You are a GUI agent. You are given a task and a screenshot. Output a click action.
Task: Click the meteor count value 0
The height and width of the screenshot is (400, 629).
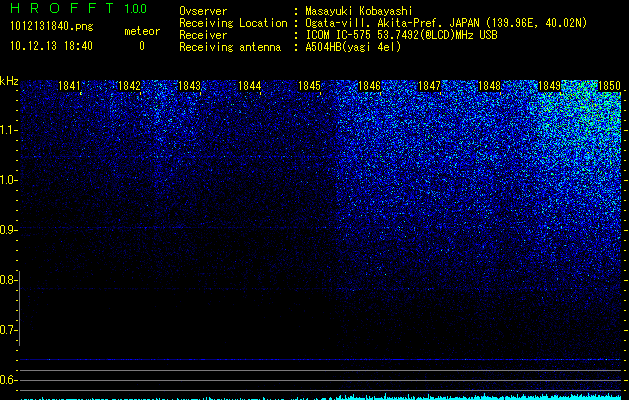142,46
